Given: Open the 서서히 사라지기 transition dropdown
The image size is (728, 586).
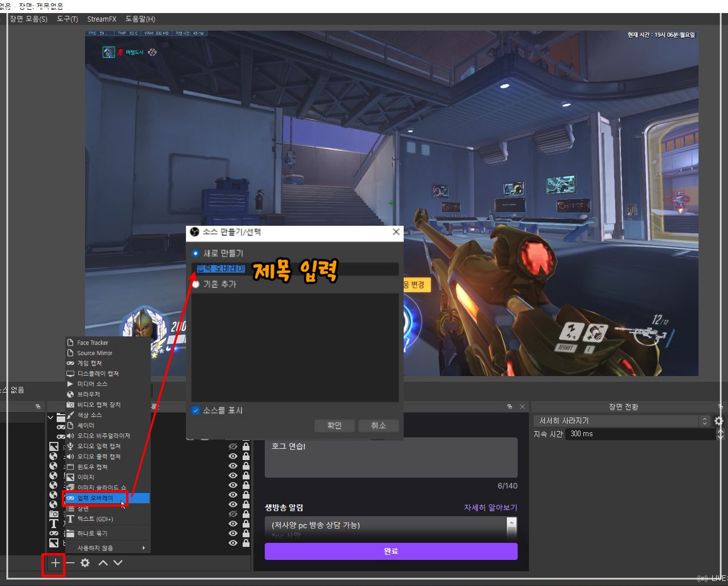Looking at the screenshot, I should pyautogui.click(x=621, y=421).
